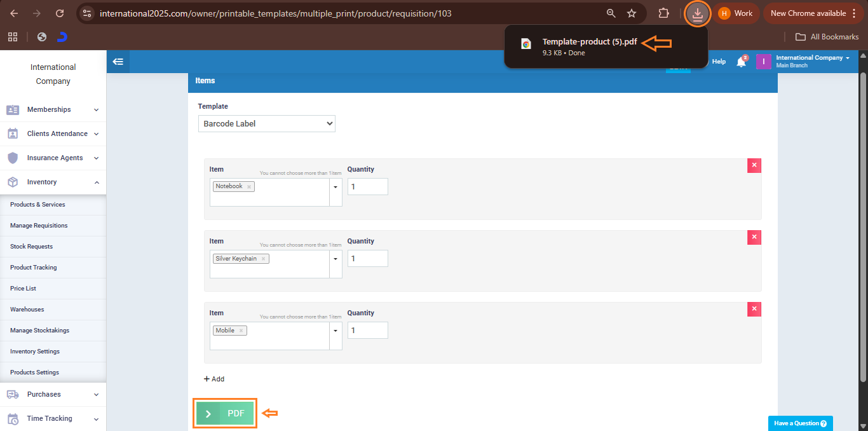Reload the page
The image size is (868, 431).
(60, 13)
